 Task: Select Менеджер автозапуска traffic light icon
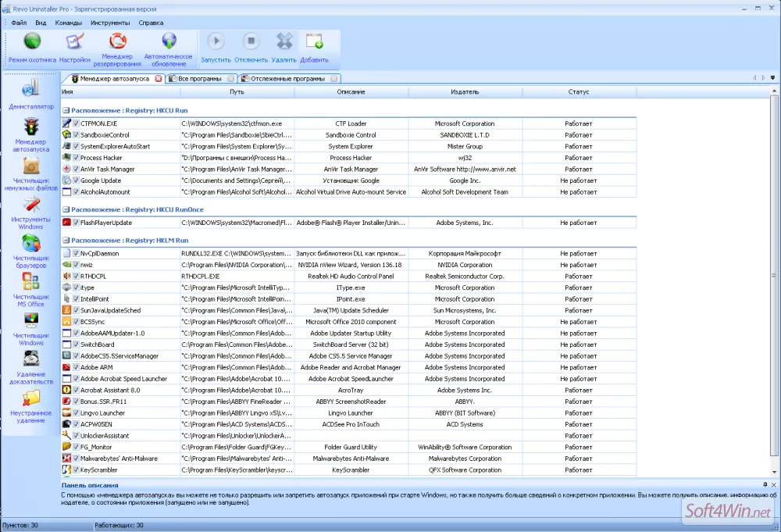pyautogui.click(x=31, y=127)
